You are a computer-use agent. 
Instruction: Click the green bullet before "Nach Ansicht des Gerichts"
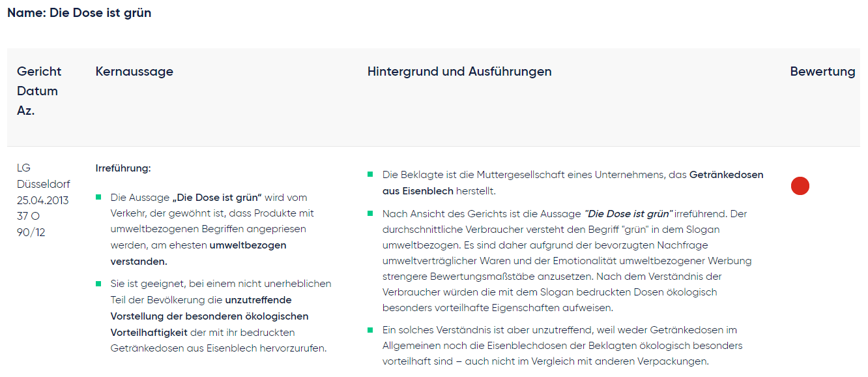click(371, 214)
